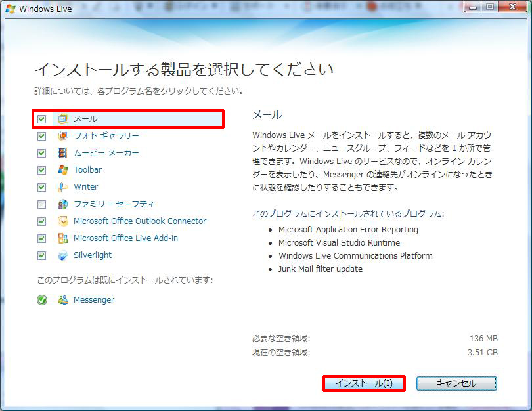The height and width of the screenshot is (411, 532).
Task: Deselect the Toolbar checkbox
Action: pos(42,170)
